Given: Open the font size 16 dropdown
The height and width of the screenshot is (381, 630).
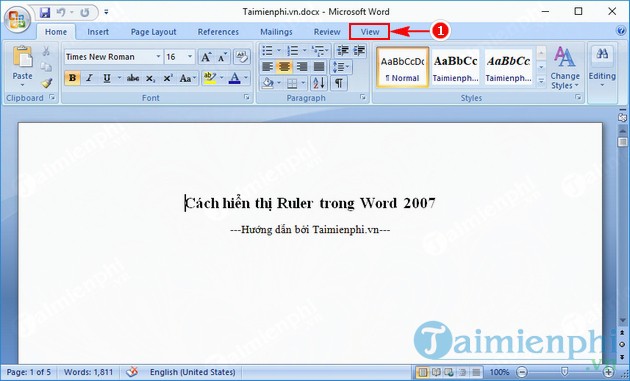Looking at the screenshot, I should (190, 57).
